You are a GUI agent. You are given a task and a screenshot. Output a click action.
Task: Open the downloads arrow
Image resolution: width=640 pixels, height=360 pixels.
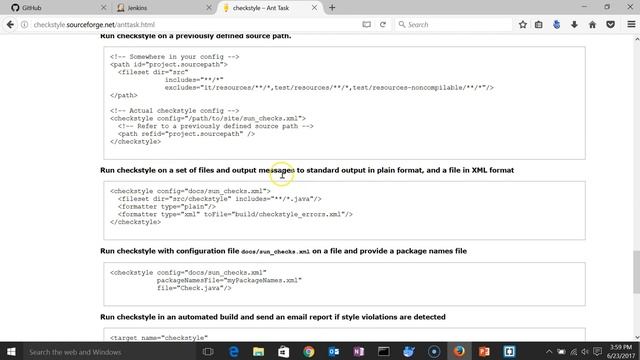coord(574,24)
